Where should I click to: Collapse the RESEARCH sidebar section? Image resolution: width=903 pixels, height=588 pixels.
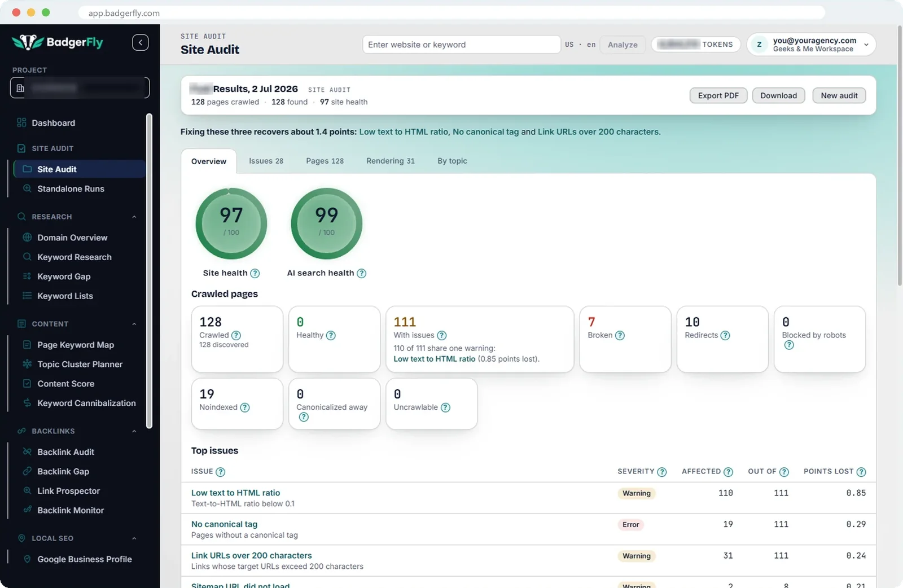pos(134,217)
